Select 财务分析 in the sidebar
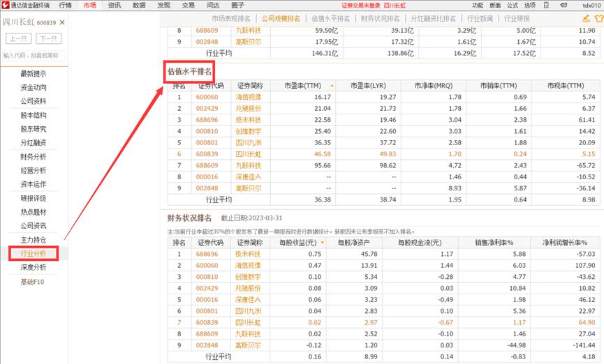Viewport: 604px width, 364px height. tap(34, 157)
